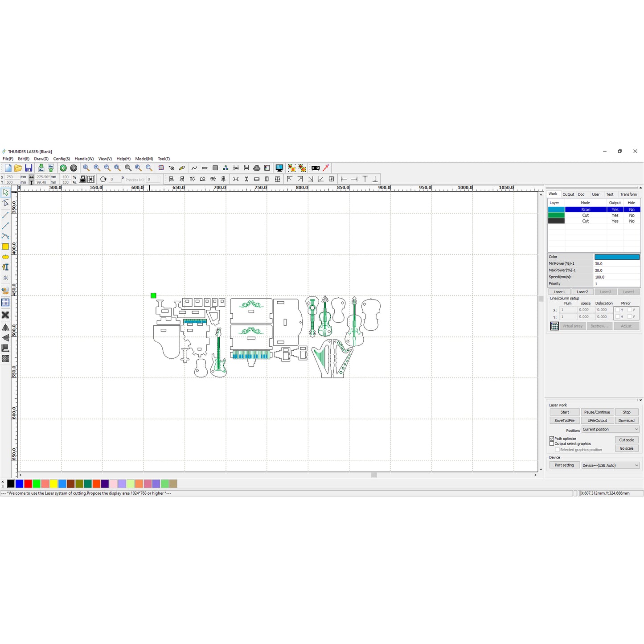Click the monitor preview icon
This screenshot has height=644, width=644.
pyautogui.click(x=279, y=168)
